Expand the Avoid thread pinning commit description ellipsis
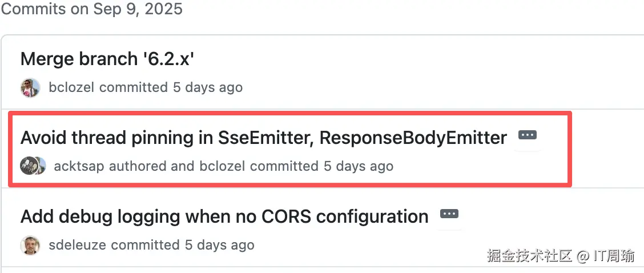This screenshot has width=644, height=273. [527, 135]
